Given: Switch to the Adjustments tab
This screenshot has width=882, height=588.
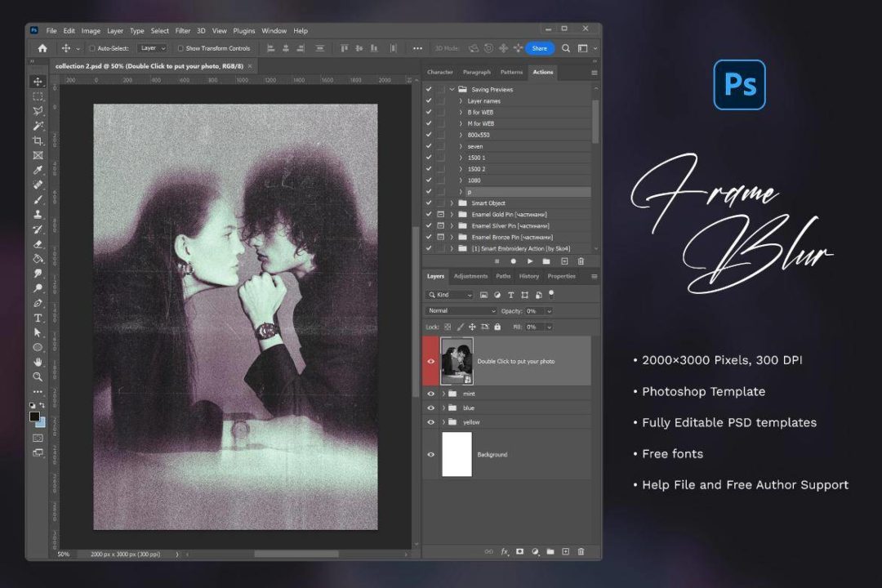Looking at the screenshot, I should click(470, 276).
